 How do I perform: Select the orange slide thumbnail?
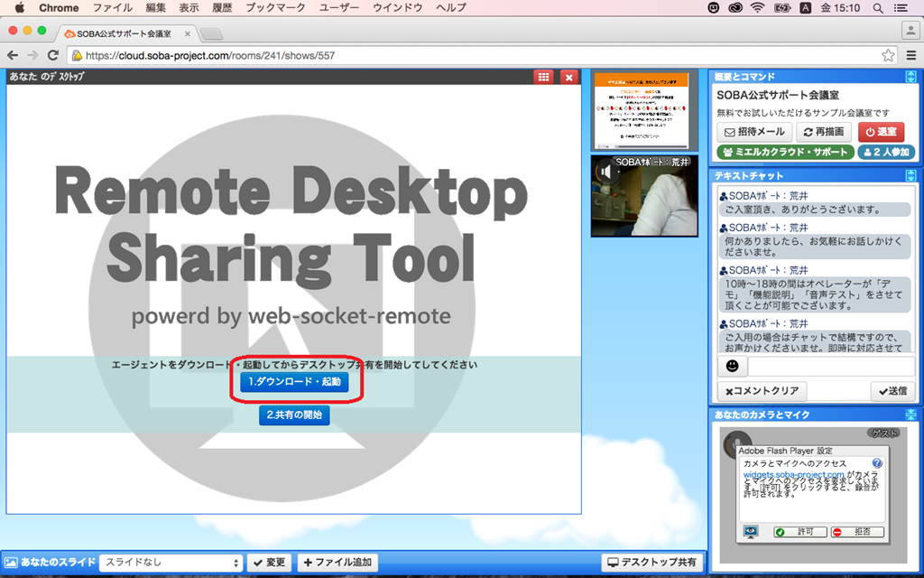(644, 110)
